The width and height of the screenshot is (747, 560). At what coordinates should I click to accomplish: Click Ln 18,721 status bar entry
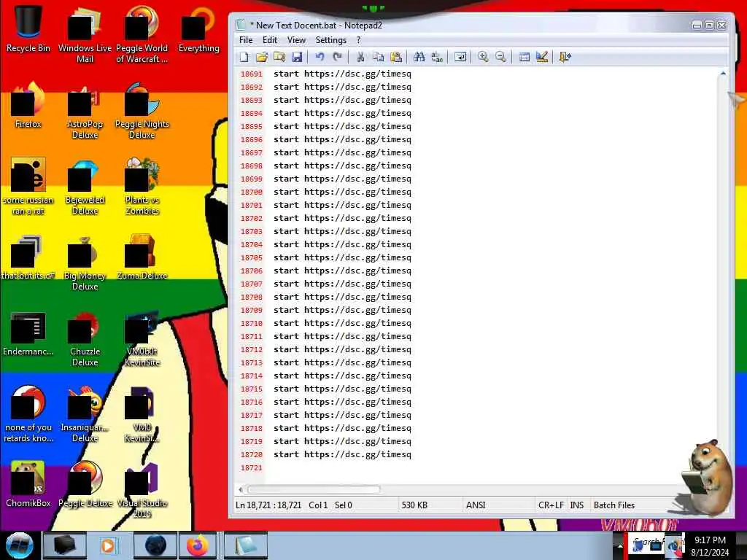(268, 505)
